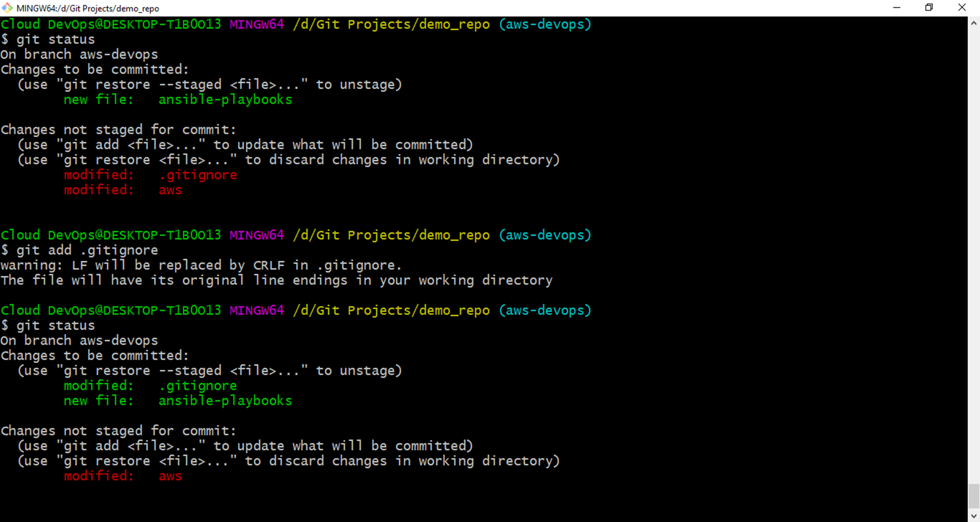The height and width of the screenshot is (522, 980).
Task: Close the Git Bash window
Action: pyautogui.click(x=963, y=8)
